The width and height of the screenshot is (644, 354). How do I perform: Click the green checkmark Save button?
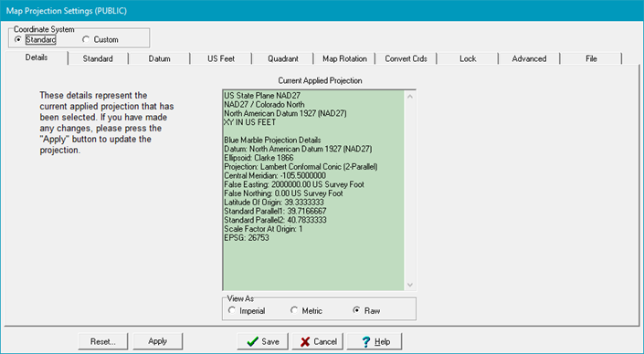[263, 341]
